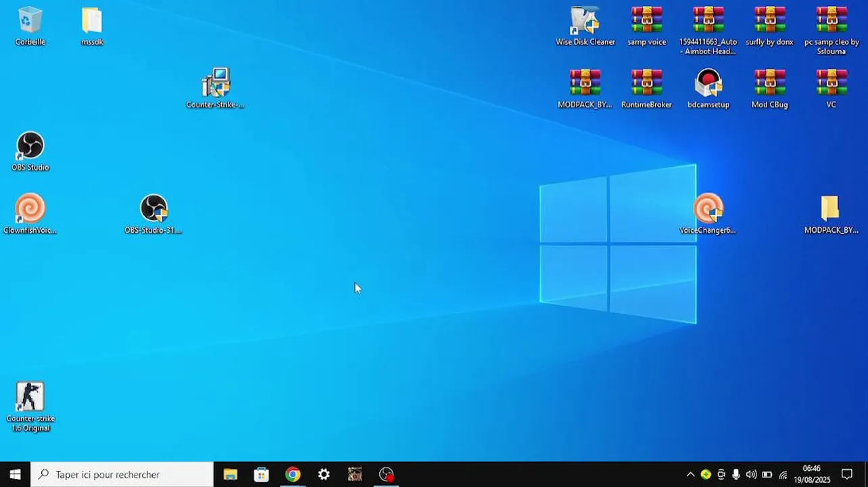This screenshot has height=487, width=868.
Task: Open the game icon next to Settings
Action: [x=355, y=474]
